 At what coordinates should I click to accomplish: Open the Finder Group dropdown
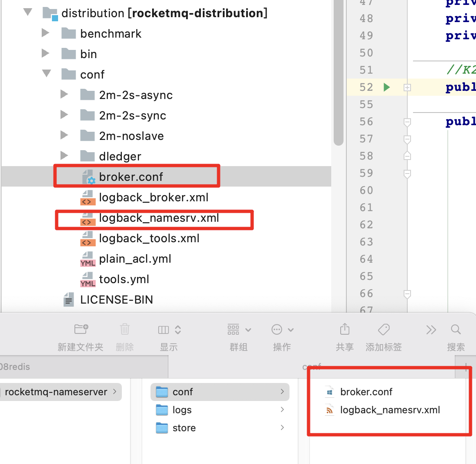[x=239, y=337]
